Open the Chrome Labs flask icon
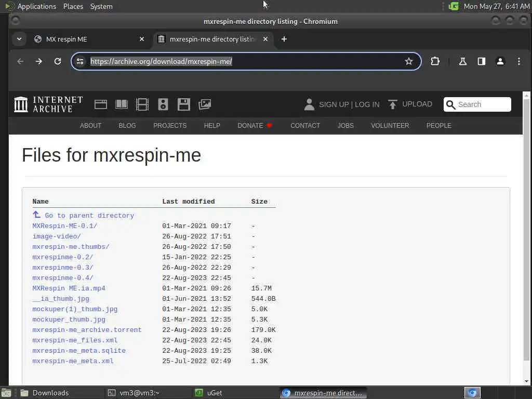 coord(462,61)
